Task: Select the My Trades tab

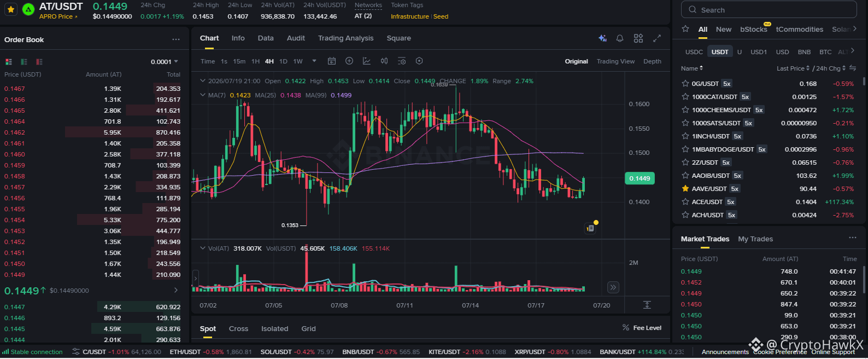Action: click(755, 239)
